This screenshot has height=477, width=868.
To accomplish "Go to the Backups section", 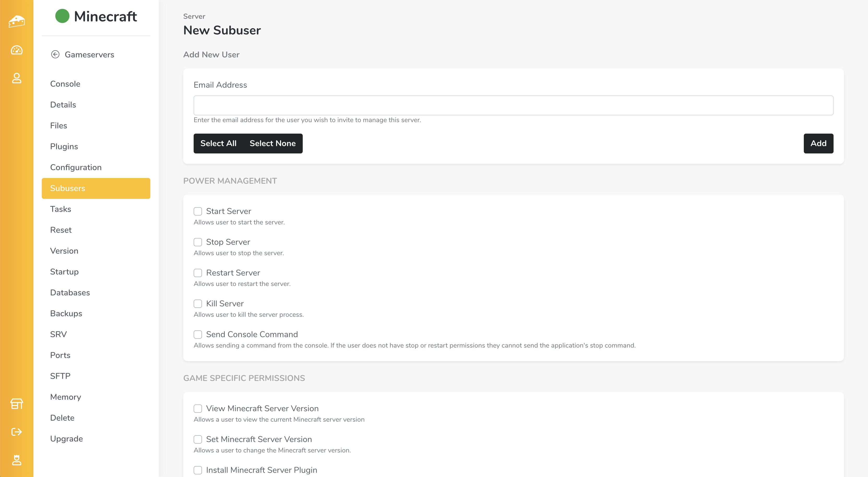I will click(66, 313).
